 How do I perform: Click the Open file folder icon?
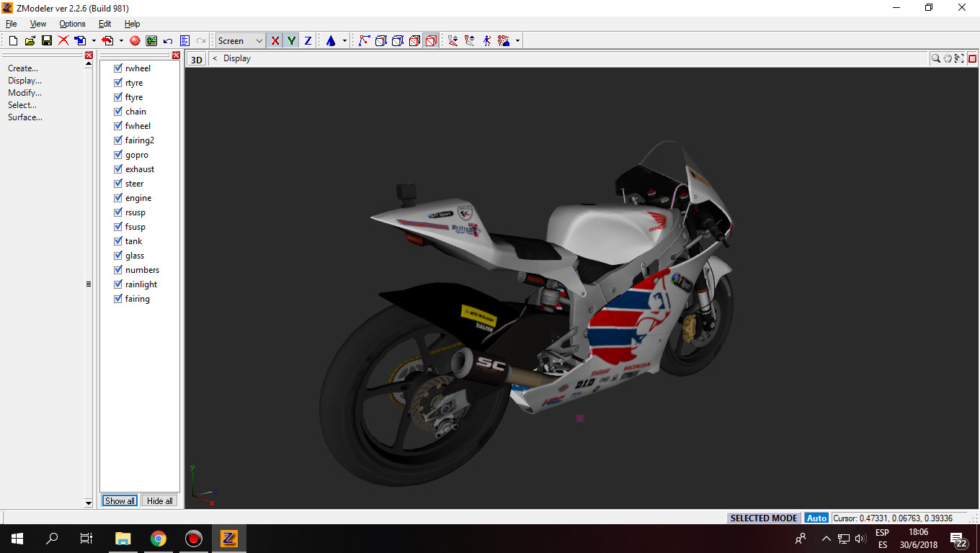[x=30, y=41]
